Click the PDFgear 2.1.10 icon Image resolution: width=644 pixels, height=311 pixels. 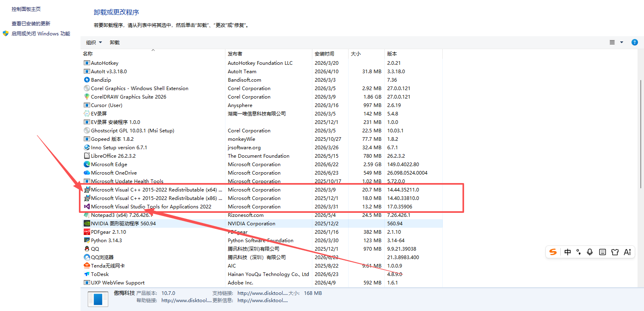(x=87, y=232)
